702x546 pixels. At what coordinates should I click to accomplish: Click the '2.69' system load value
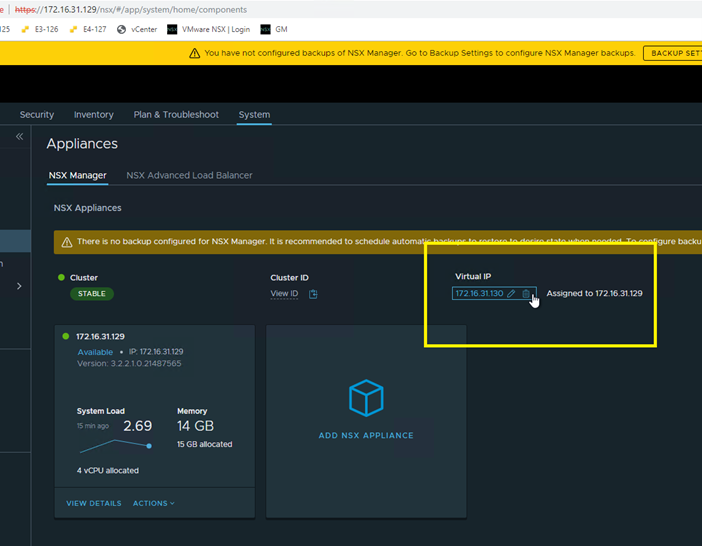(x=137, y=426)
